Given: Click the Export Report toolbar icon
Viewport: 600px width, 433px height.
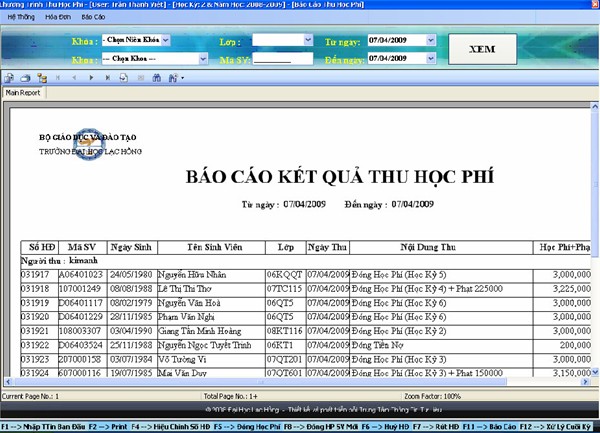Looking at the screenshot, I should [8, 77].
